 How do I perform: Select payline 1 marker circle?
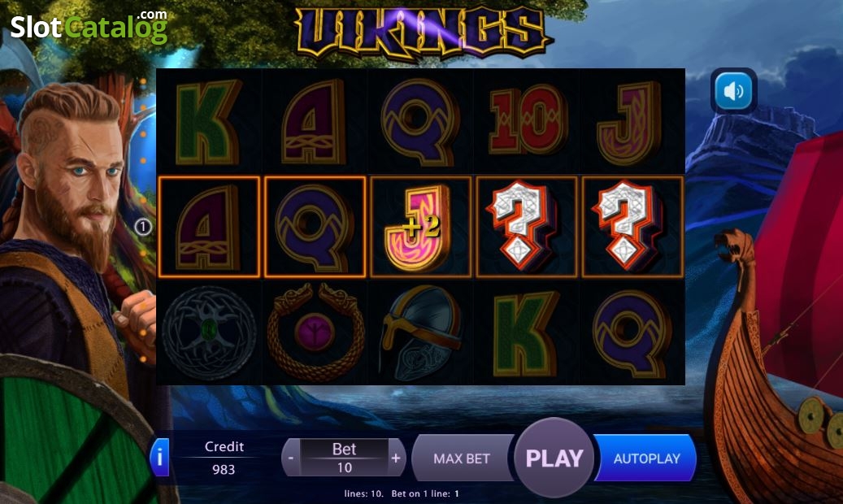point(143,227)
